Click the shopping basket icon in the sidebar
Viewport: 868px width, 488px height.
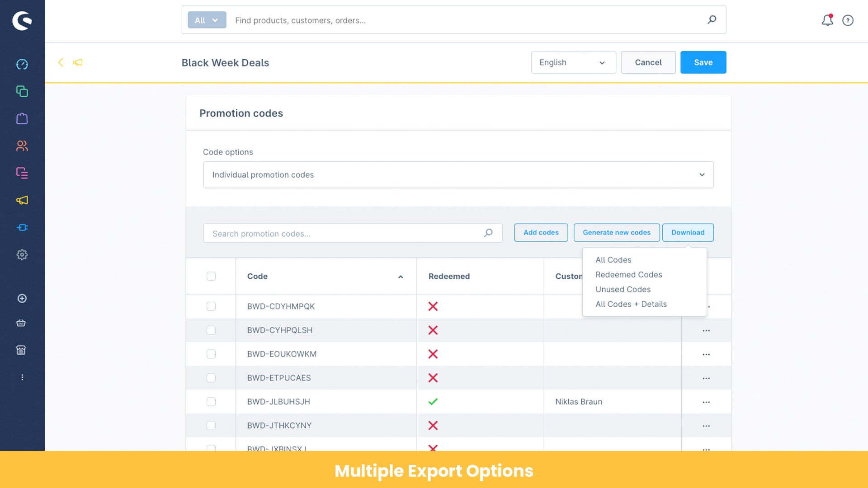(x=21, y=323)
